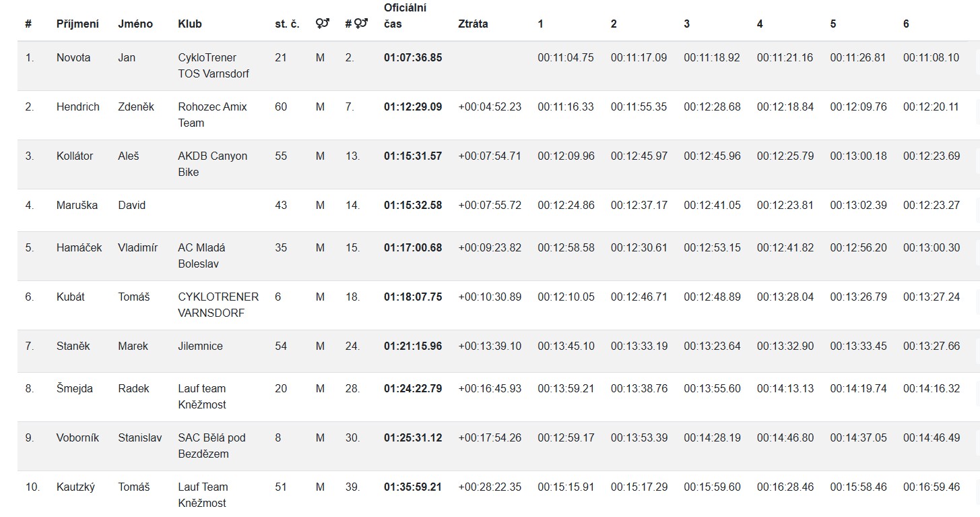The width and height of the screenshot is (980, 517).
Task: Click the gender symbol column header icon
Action: [322, 24]
